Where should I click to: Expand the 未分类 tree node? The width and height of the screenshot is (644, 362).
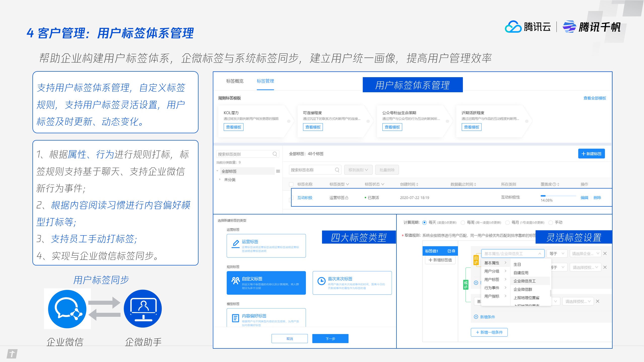220,179
